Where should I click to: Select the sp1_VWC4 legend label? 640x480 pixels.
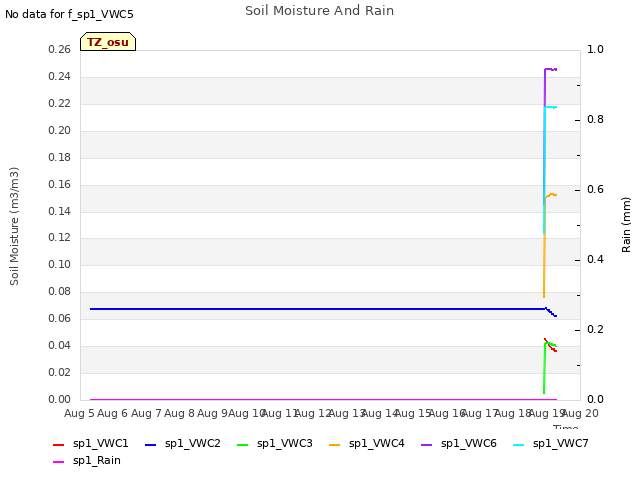point(377,443)
